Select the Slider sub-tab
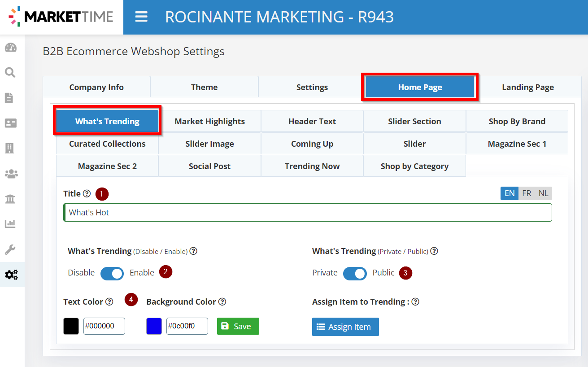This screenshot has width=588, height=367. point(414,144)
